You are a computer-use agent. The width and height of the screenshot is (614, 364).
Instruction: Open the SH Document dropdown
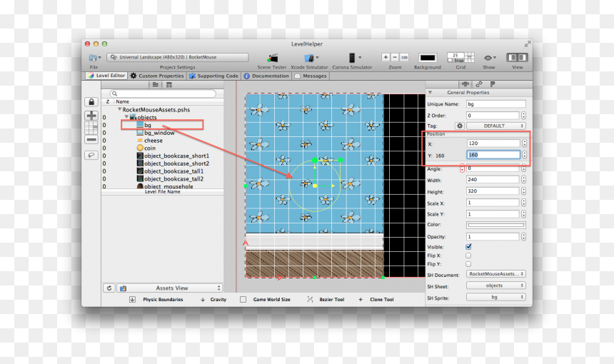pos(495,274)
